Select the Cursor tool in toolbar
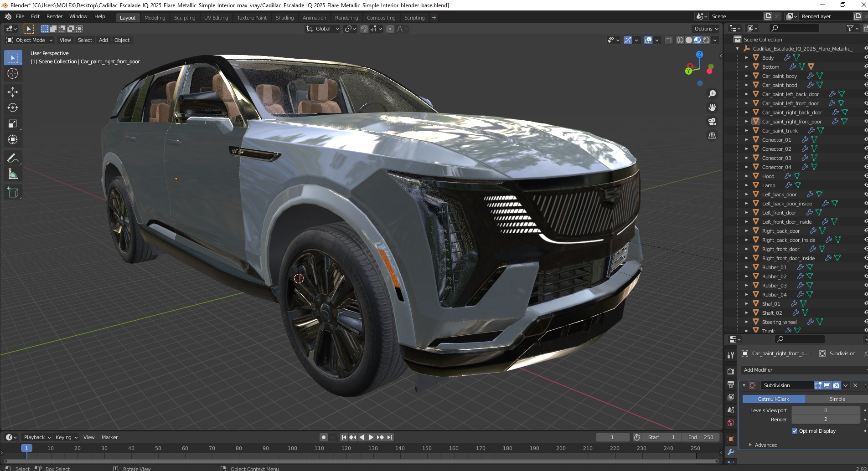The image size is (868, 471). [13, 73]
